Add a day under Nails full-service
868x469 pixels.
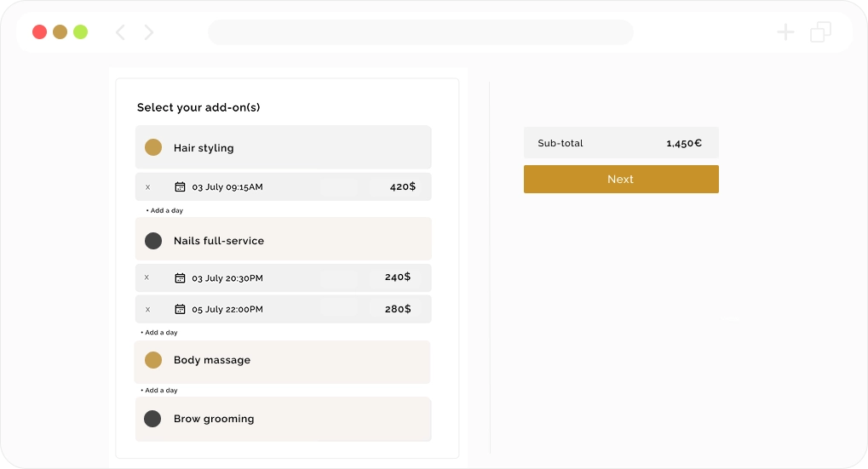pos(159,333)
